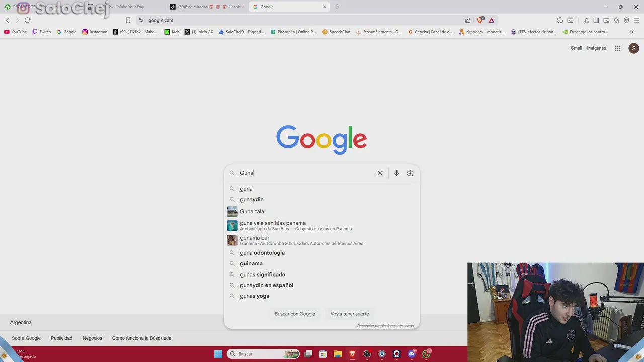Switch to the TikTok Esas miradas tab

tap(206, 7)
